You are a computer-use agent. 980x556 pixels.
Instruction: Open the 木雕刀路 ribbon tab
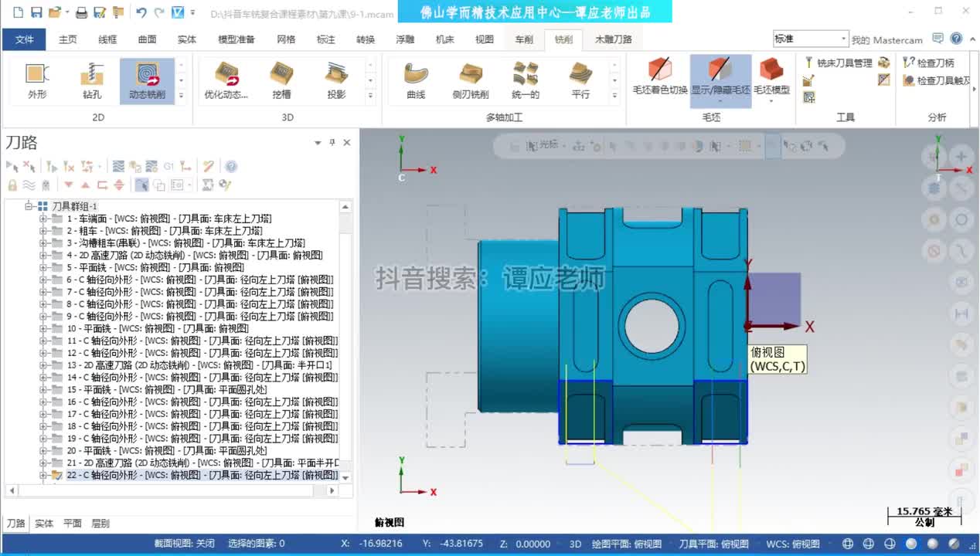614,39
